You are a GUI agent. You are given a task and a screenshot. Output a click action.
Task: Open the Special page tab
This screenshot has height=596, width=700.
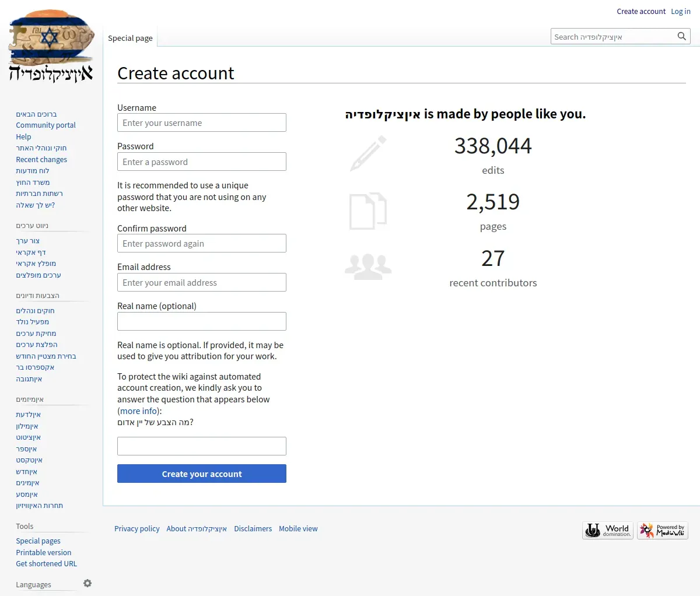[130, 38]
